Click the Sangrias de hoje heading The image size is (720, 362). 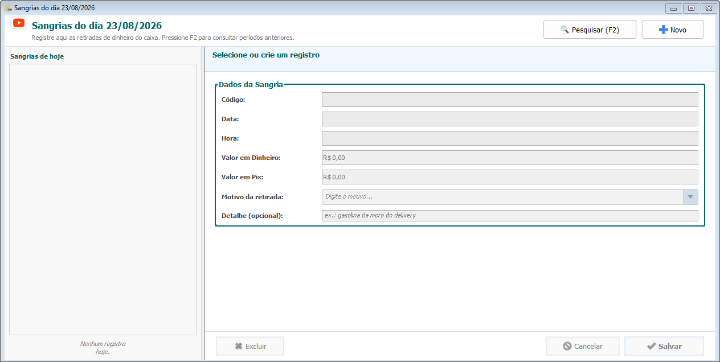pyautogui.click(x=37, y=57)
